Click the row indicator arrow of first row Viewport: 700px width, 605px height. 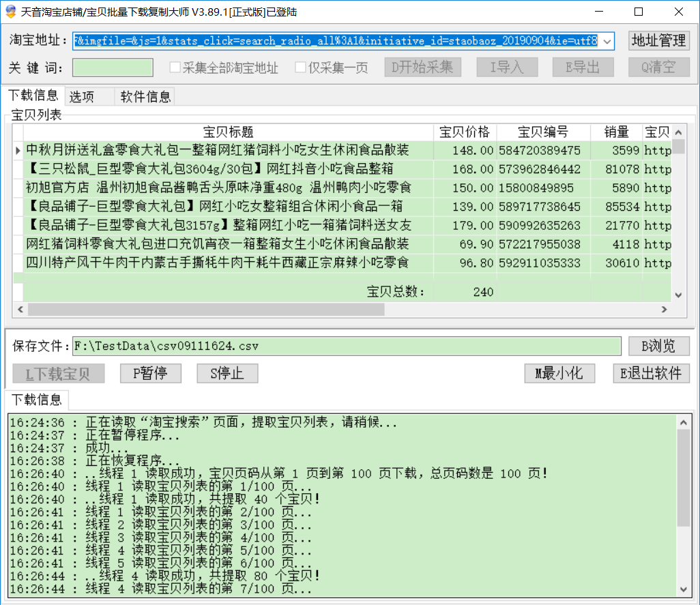(x=18, y=150)
